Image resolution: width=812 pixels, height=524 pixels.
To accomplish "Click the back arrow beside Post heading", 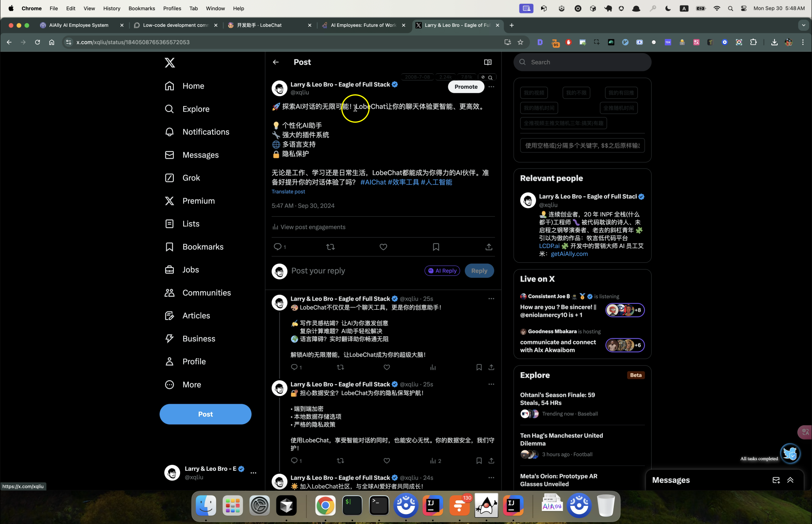I will 276,62.
